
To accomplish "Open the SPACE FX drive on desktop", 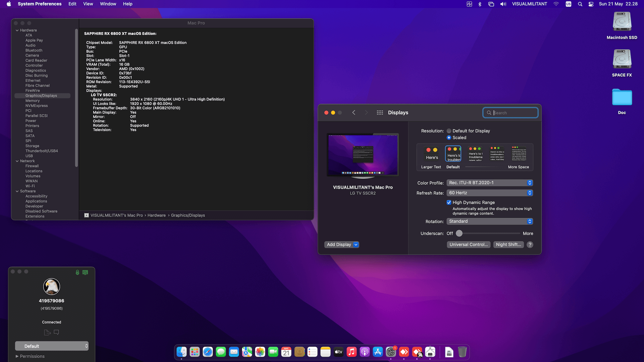I will click(x=622, y=64).
